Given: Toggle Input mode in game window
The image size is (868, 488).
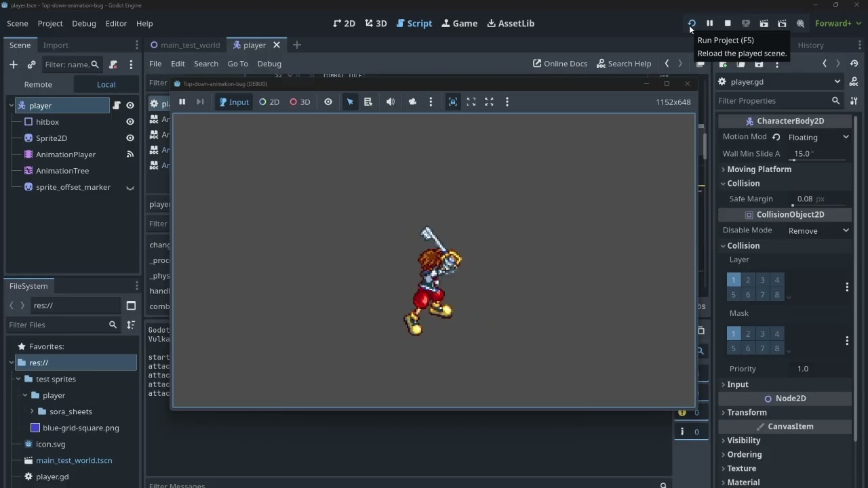Looking at the screenshot, I should tap(234, 102).
